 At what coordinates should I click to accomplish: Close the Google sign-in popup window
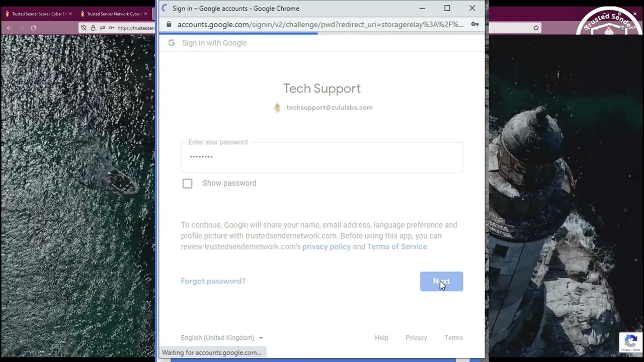(x=472, y=8)
